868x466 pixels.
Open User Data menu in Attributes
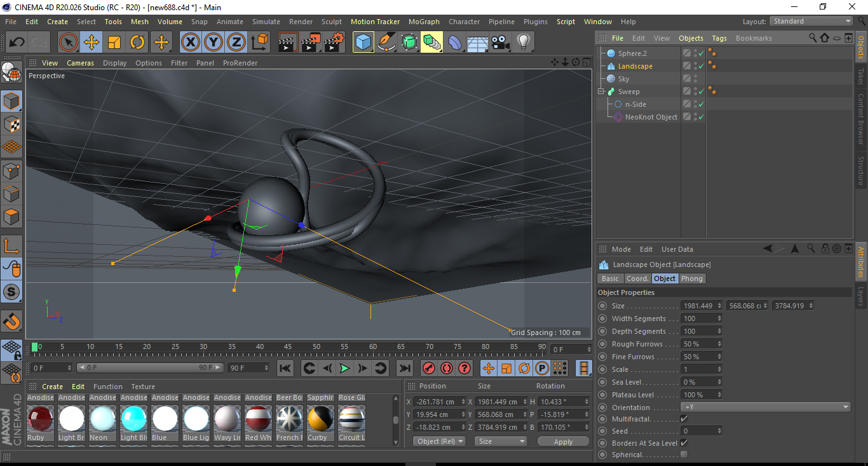677,249
